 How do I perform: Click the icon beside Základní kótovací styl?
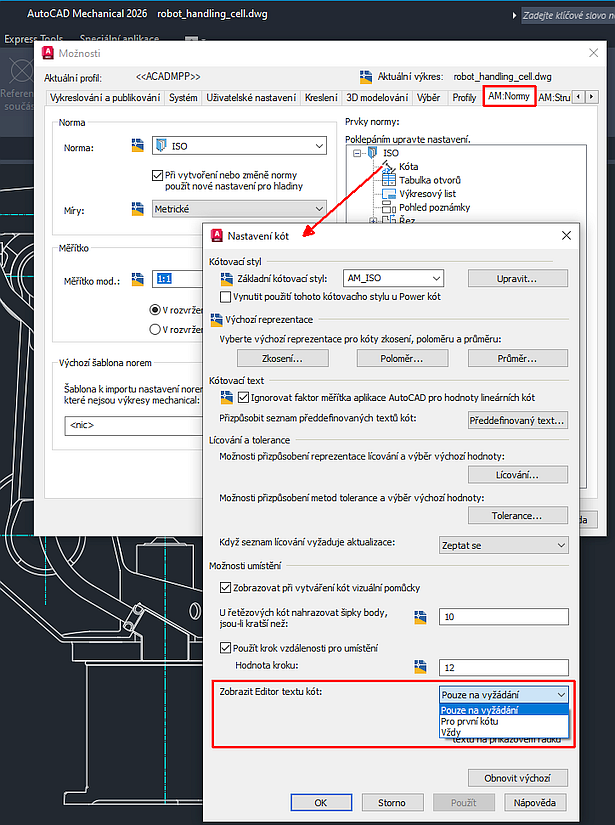click(225, 278)
